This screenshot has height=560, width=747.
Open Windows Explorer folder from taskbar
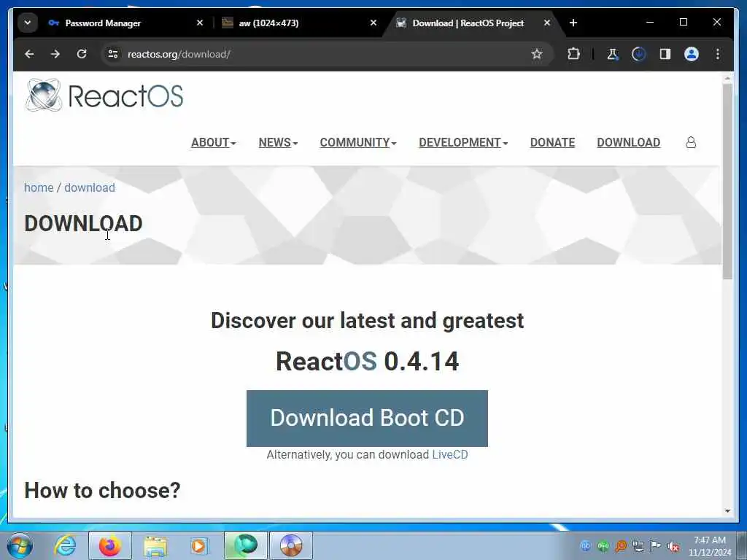point(156,545)
